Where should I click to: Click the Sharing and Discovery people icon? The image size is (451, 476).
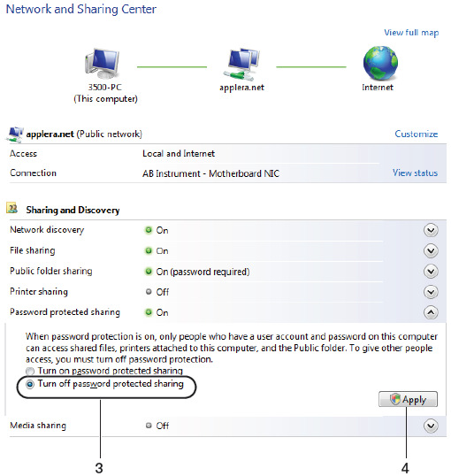(12, 209)
